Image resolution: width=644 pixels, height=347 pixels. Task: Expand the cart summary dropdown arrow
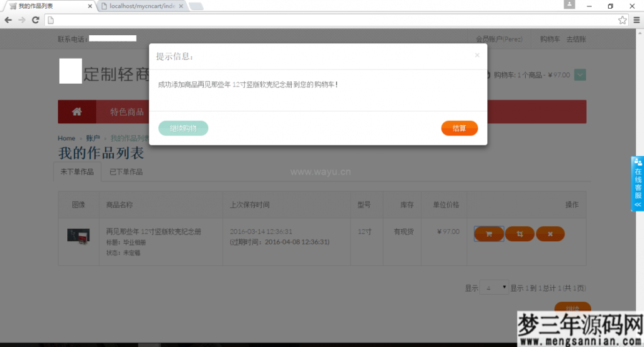pyautogui.click(x=580, y=75)
